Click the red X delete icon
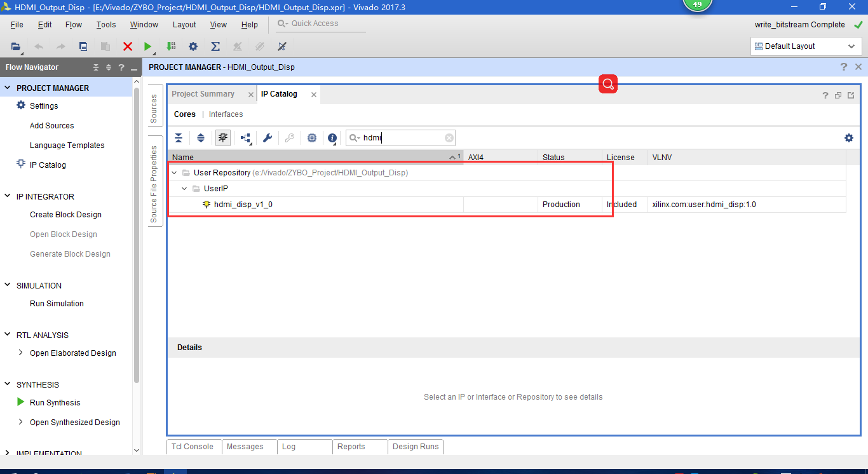The height and width of the screenshot is (474, 868). pos(128,46)
